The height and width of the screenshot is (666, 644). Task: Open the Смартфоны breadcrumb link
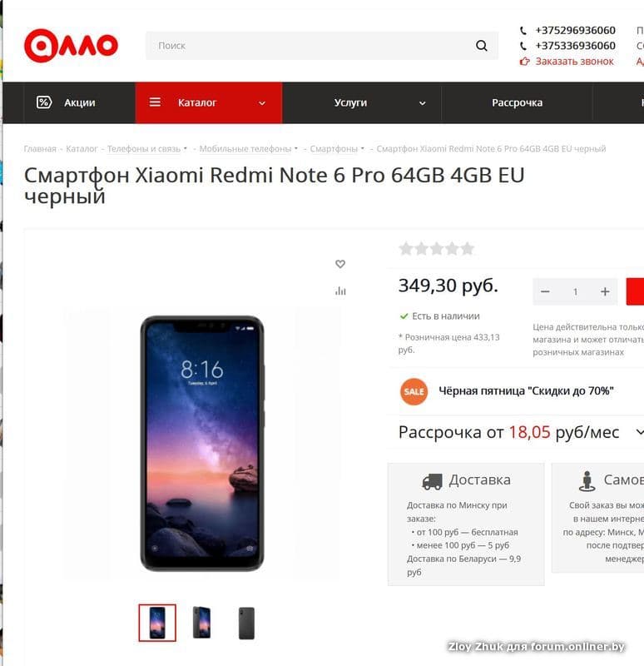[334, 149]
